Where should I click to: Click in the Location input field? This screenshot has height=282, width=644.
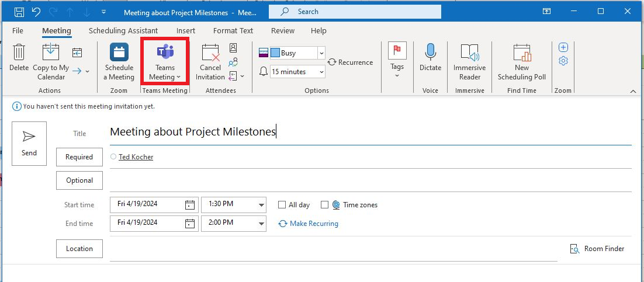coord(333,249)
